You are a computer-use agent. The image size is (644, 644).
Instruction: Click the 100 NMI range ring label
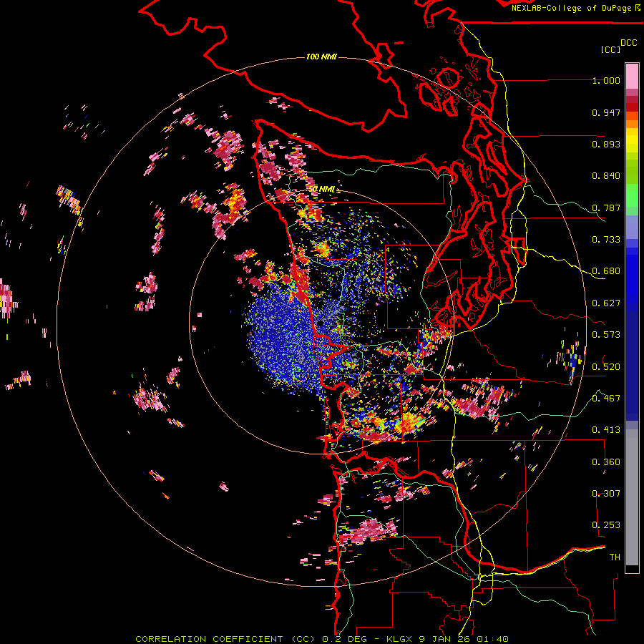pyautogui.click(x=321, y=57)
